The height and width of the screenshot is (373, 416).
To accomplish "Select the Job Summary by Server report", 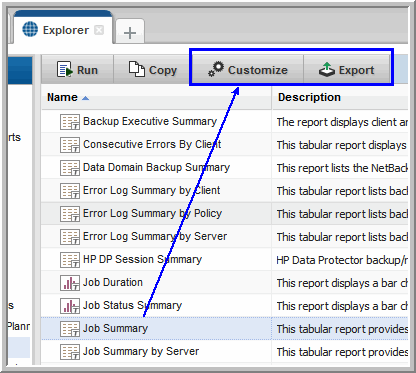I will (141, 351).
